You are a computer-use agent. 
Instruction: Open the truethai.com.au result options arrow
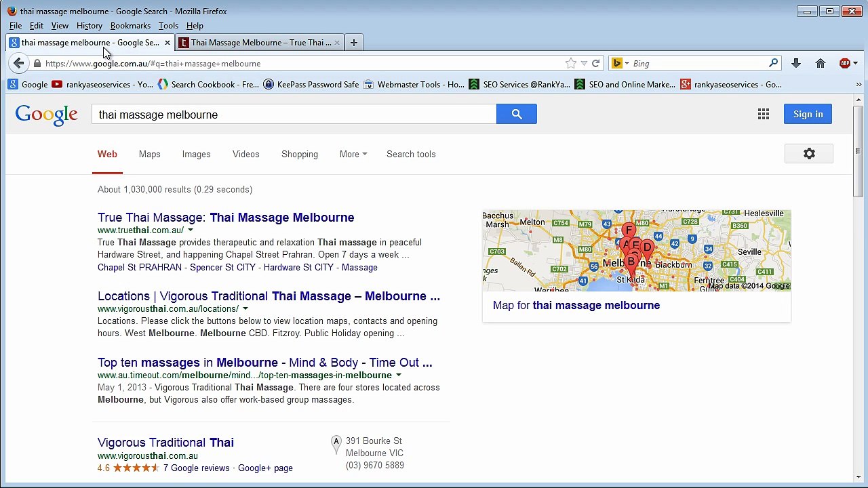click(x=190, y=230)
